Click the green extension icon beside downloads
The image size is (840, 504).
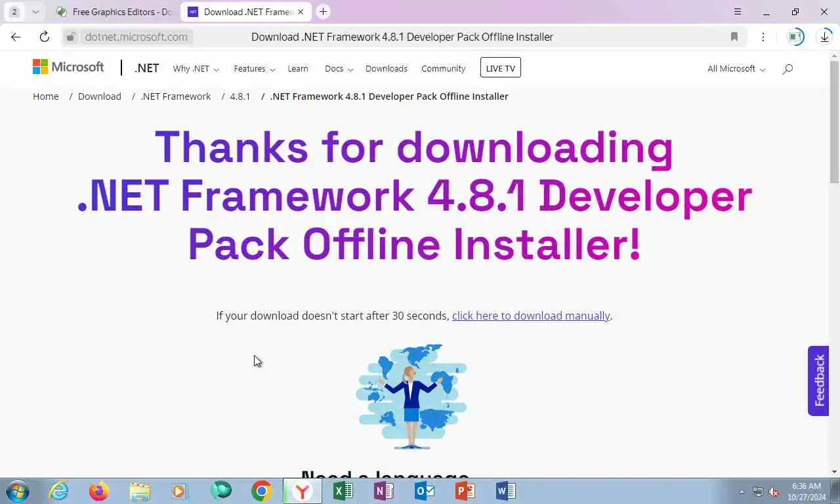pyautogui.click(x=795, y=37)
